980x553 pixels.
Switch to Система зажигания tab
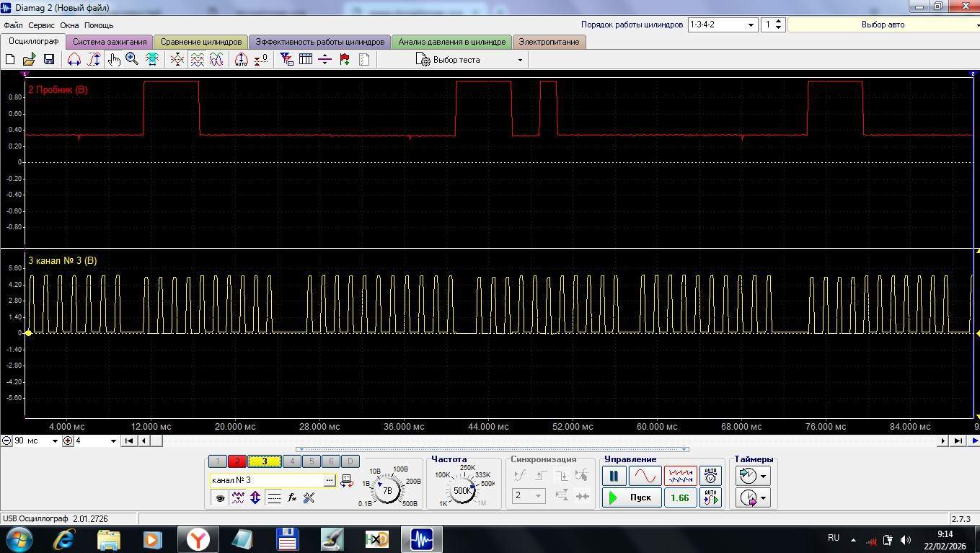(x=110, y=42)
